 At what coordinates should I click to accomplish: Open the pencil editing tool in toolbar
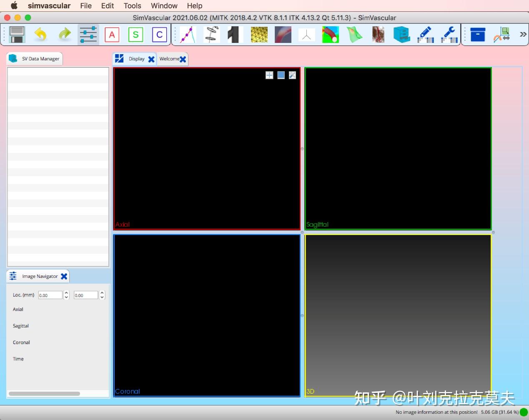(426, 35)
